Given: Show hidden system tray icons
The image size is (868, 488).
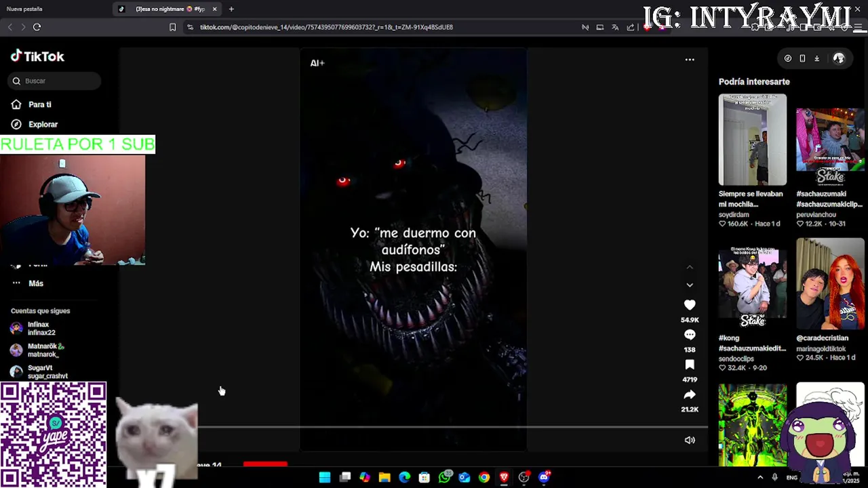Looking at the screenshot, I should 760,477.
